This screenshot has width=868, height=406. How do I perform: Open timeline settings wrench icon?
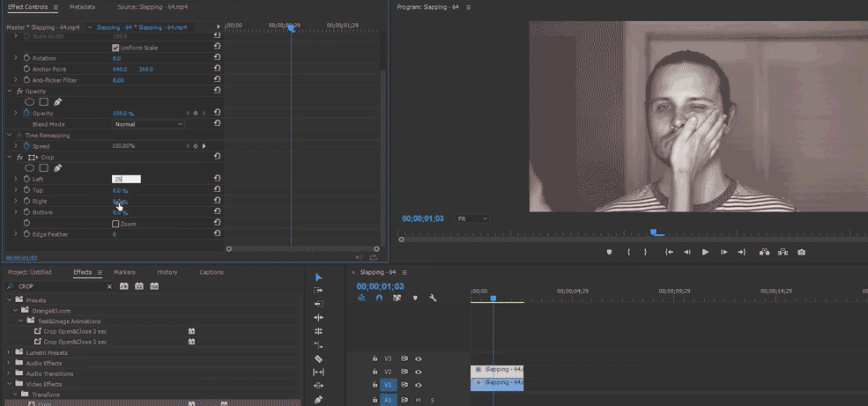click(x=433, y=298)
